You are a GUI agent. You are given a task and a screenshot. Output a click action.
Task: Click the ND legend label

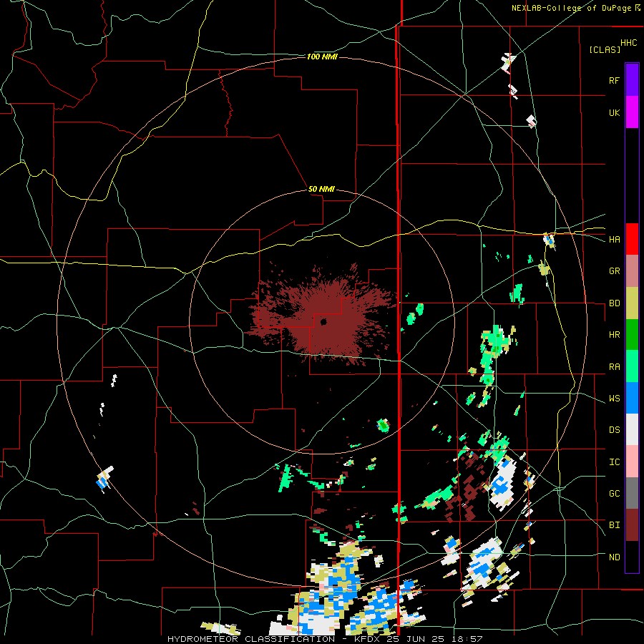(614, 557)
